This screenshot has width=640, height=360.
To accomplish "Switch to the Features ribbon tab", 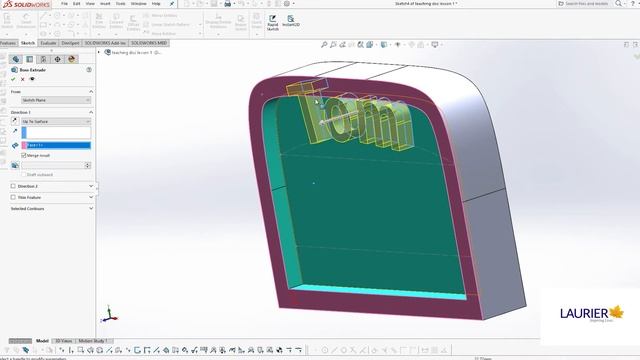I will [x=8, y=43].
